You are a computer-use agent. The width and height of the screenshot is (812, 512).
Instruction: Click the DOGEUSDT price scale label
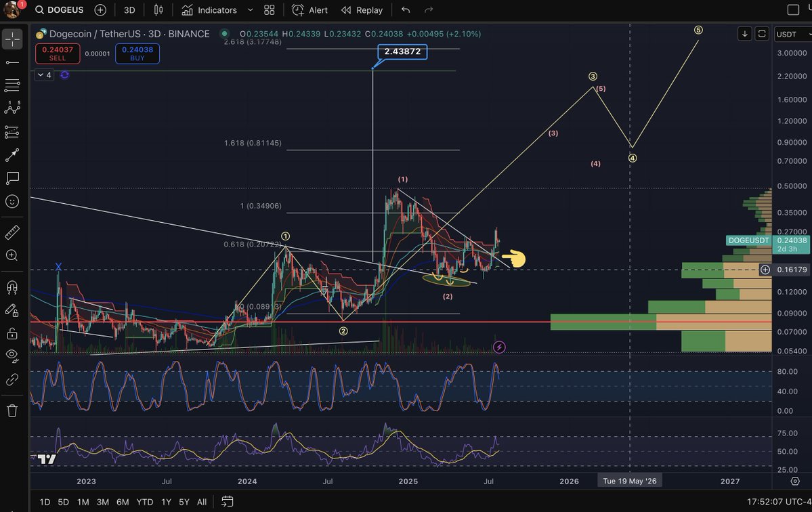[748, 240]
